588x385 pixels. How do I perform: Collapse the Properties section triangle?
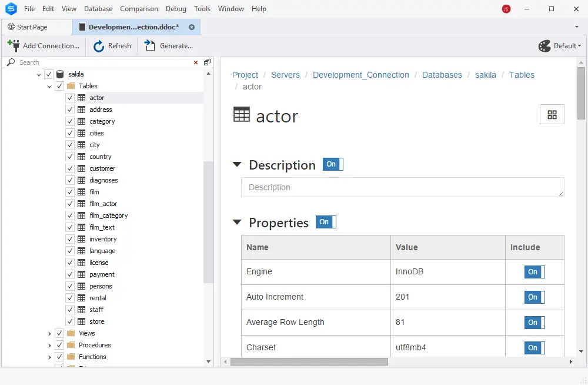coord(237,223)
